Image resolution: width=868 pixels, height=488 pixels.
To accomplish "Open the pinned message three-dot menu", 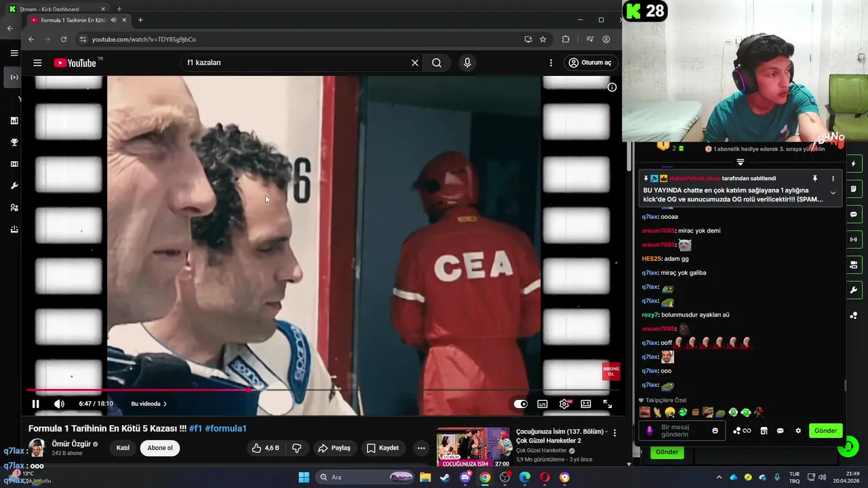I will pos(833,178).
